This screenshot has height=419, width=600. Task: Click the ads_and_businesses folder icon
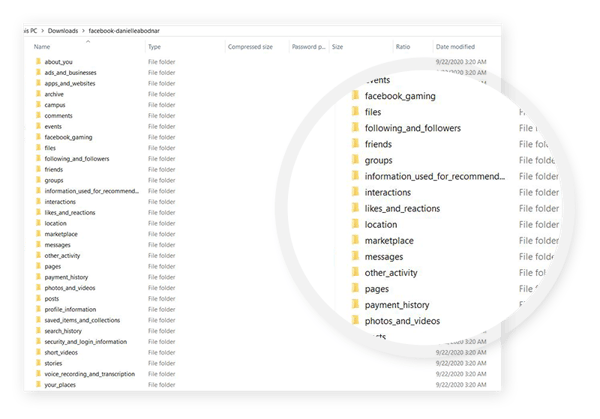click(38, 72)
